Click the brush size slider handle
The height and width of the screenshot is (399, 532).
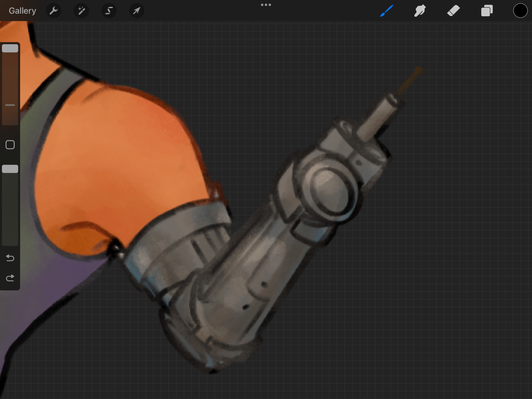(x=10, y=48)
